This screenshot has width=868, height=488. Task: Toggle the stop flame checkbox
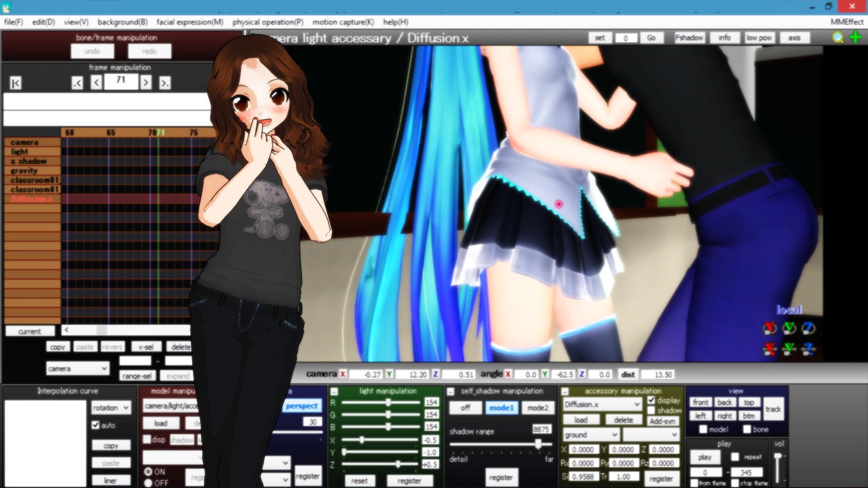pos(735,483)
